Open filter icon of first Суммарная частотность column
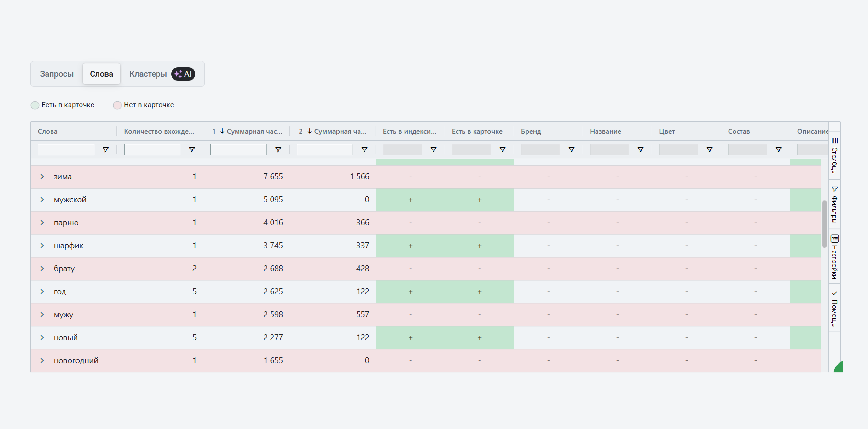Viewport: 868px width, 429px height. [x=278, y=149]
